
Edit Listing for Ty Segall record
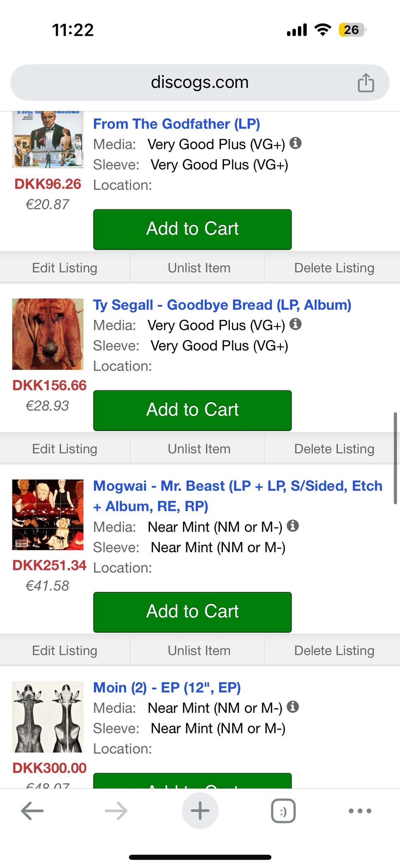(x=65, y=449)
